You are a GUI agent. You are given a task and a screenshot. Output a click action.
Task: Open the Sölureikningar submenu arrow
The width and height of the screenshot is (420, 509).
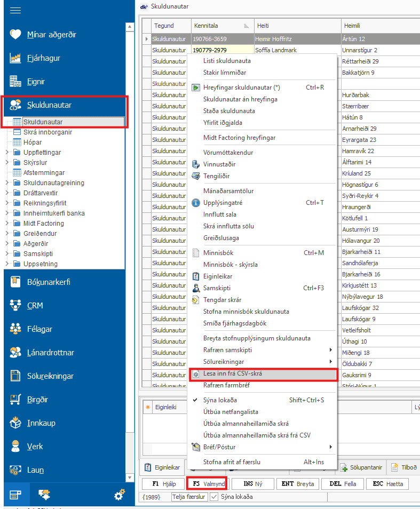[331, 362]
